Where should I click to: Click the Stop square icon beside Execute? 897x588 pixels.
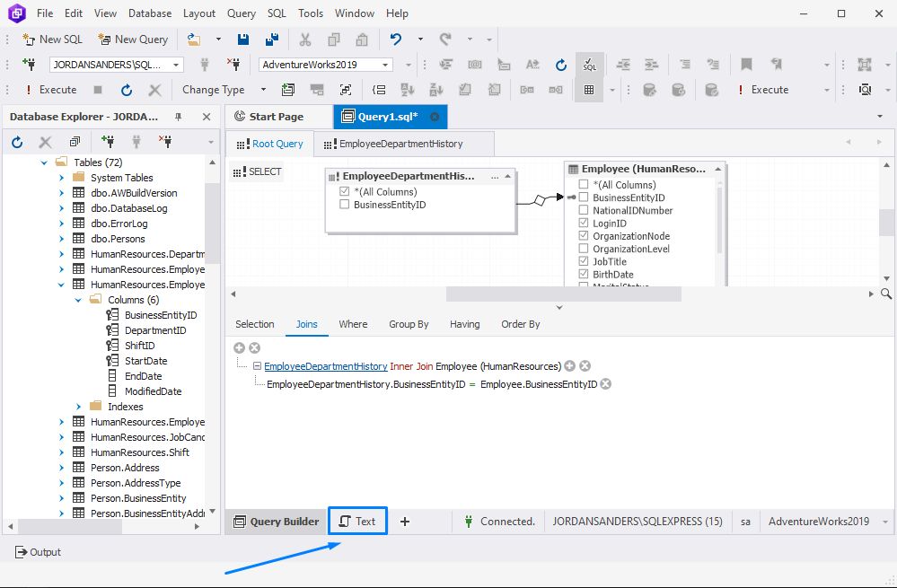point(98,90)
